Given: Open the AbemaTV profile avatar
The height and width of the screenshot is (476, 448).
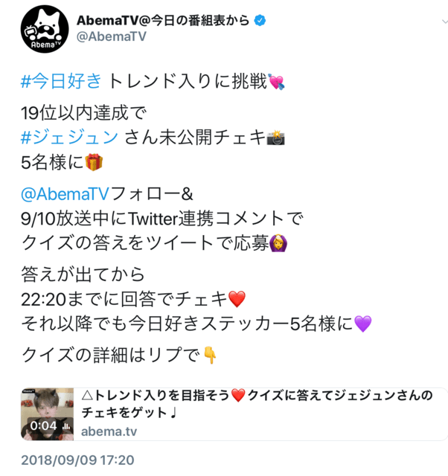Looking at the screenshot, I should click(x=45, y=29).
